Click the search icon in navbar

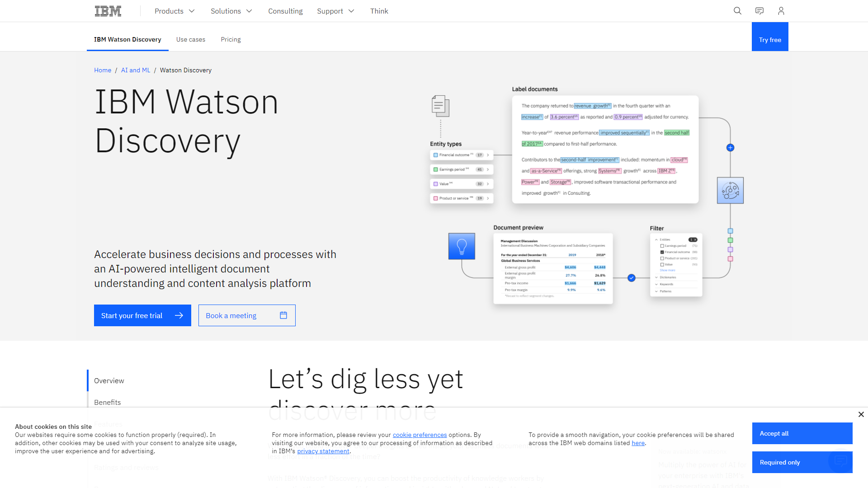737,11
